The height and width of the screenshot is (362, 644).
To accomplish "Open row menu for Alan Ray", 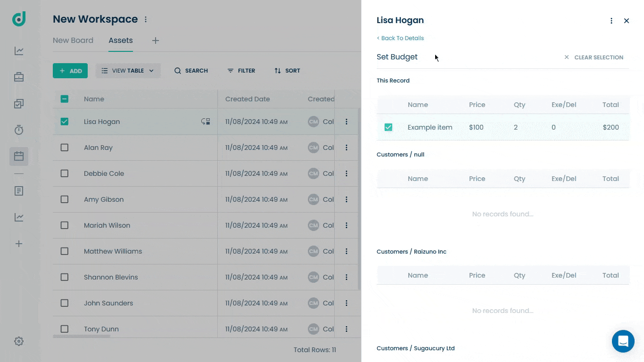I will pyautogui.click(x=347, y=148).
